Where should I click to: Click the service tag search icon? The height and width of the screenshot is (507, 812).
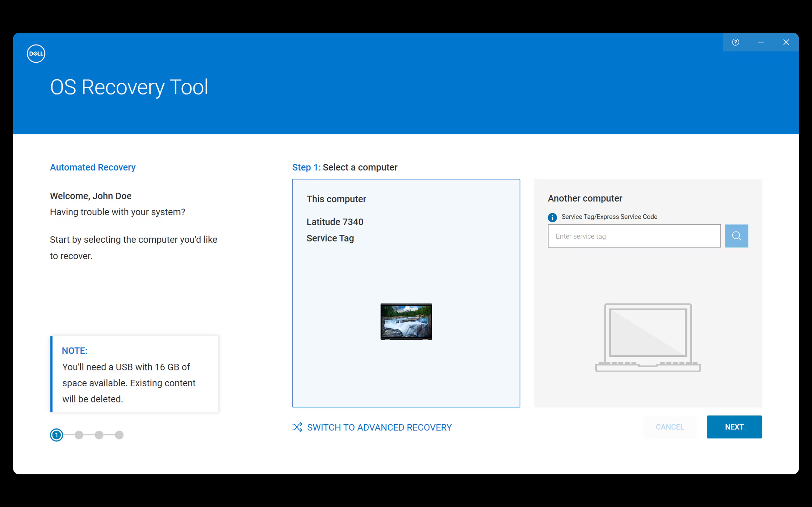point(737,236)
